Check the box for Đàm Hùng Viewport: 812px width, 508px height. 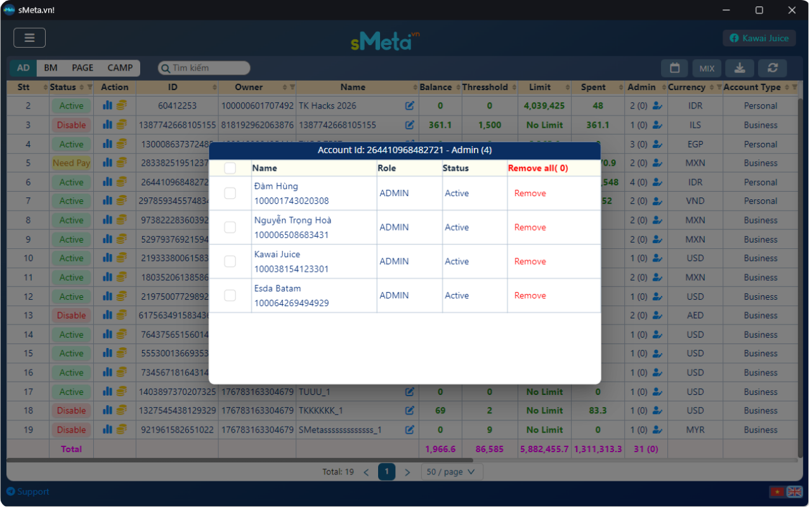click(230, 193)
